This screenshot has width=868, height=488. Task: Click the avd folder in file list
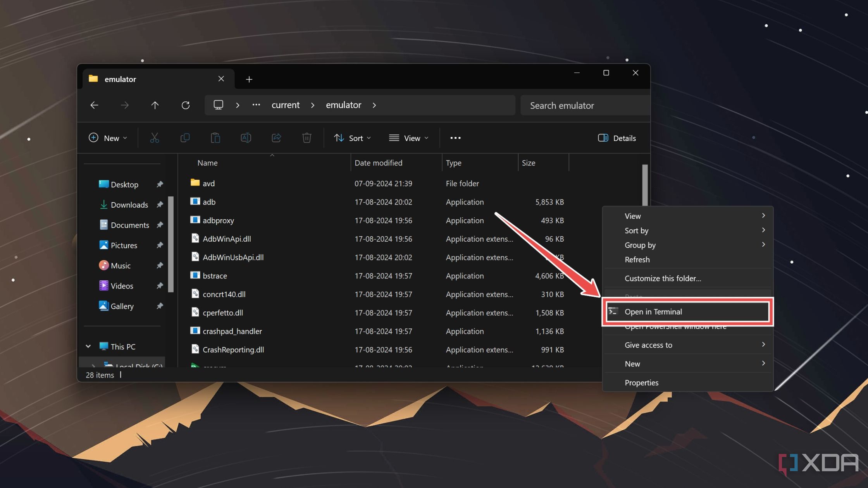(x=208, y=183)
